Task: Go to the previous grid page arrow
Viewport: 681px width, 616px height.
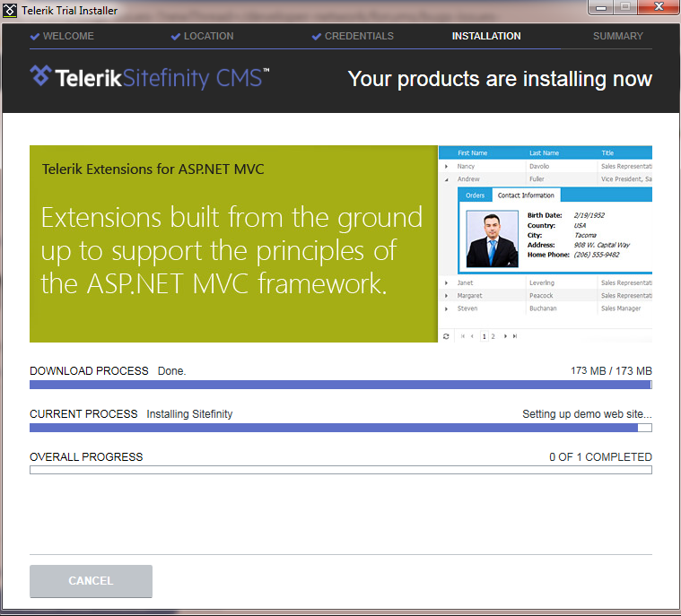Action: click(x=472, y=336)
